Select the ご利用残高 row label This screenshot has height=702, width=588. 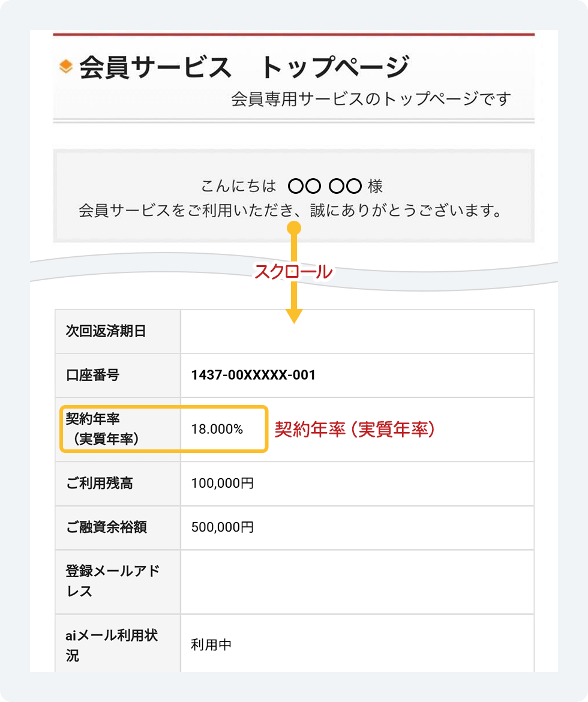point(100,483)
